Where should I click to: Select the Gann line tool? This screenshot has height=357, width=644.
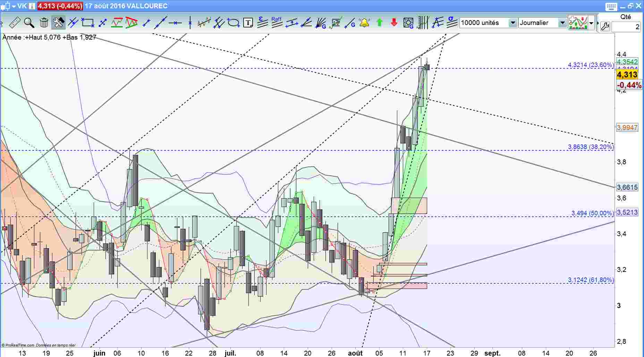pos(350,23)
